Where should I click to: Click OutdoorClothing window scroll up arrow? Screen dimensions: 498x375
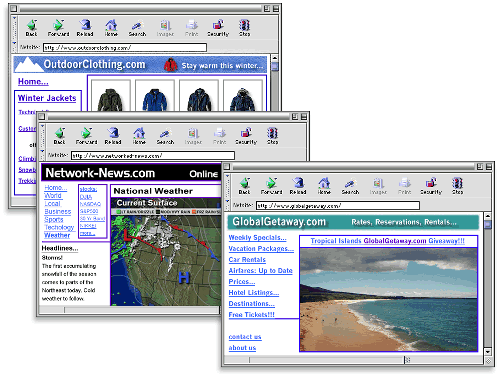pos(275,58)
